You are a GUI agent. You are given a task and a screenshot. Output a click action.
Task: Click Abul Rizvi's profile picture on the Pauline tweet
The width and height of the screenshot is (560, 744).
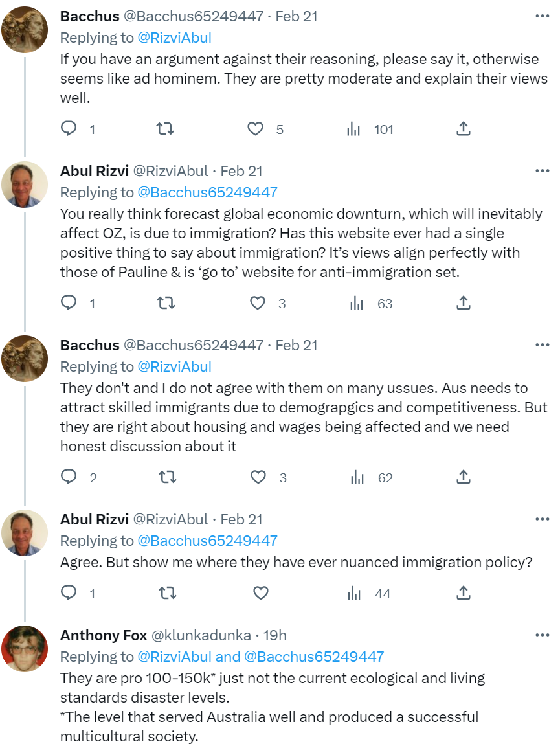tap(25, 185)
